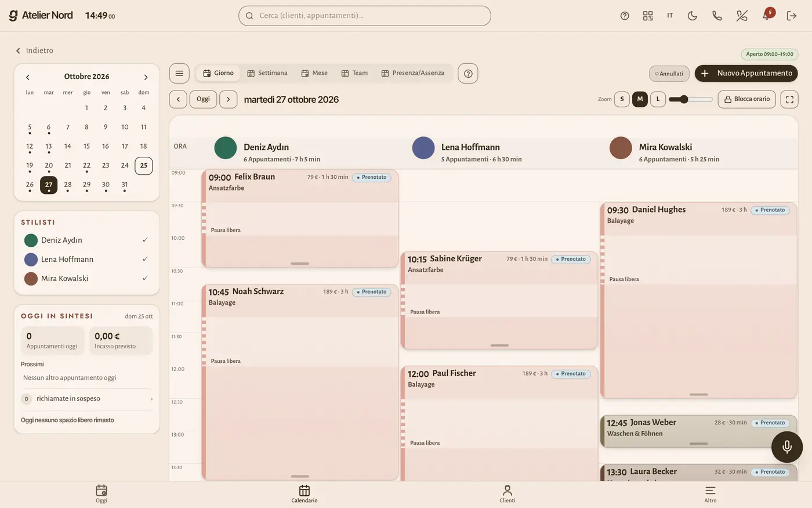Open Altro in bottom navigation
The width and height of the screenshot is (812, 508).
(x=710, y=494)
